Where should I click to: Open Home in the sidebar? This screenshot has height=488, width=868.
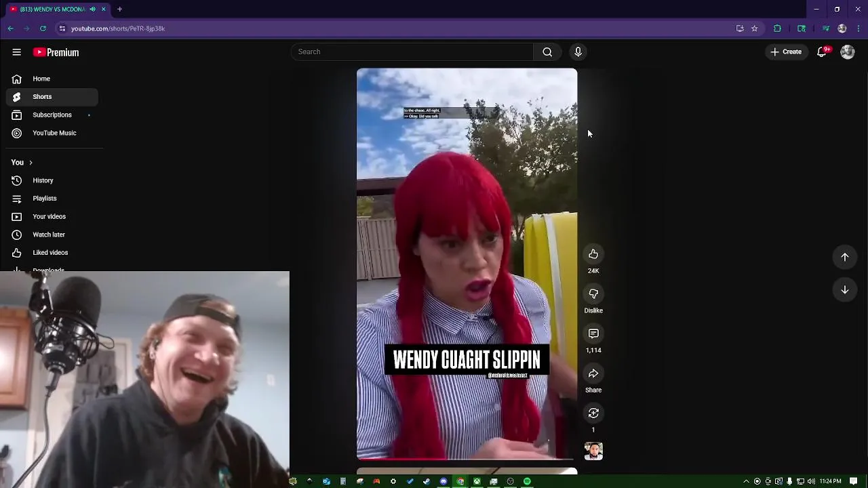point(52,79)
